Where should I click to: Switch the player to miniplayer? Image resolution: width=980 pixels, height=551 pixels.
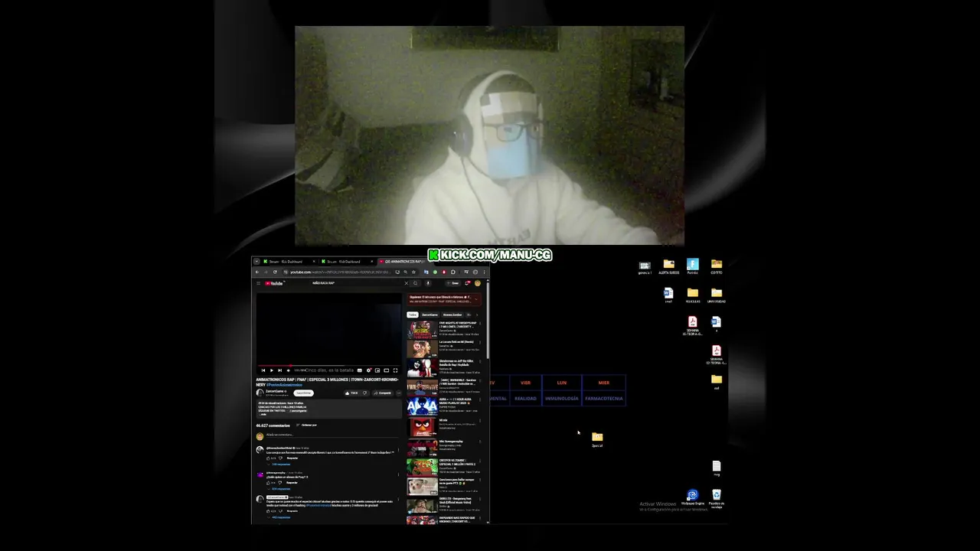coord(377,370)
